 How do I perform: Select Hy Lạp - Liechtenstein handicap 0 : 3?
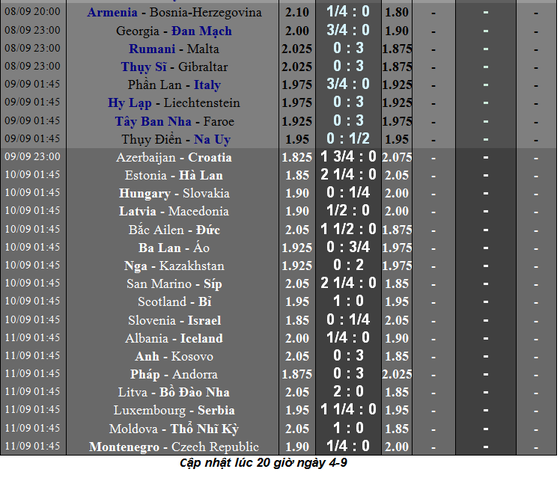[x=348, y=102]
